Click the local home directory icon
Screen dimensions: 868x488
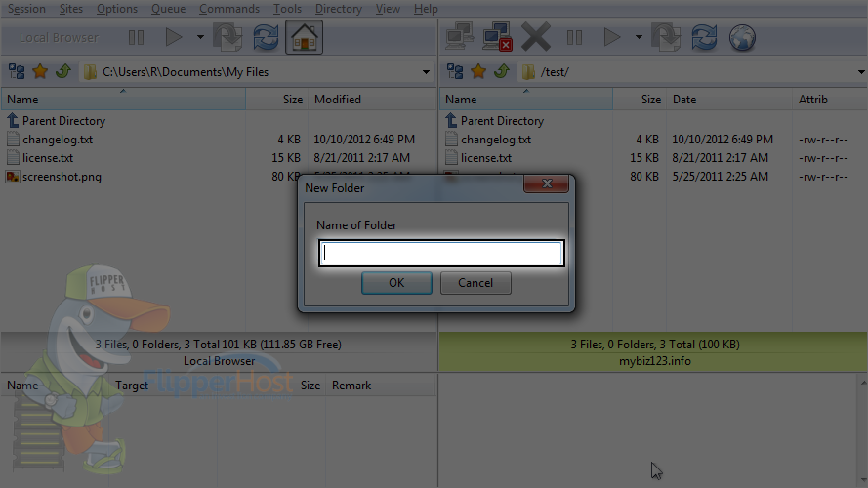point(304,38)
